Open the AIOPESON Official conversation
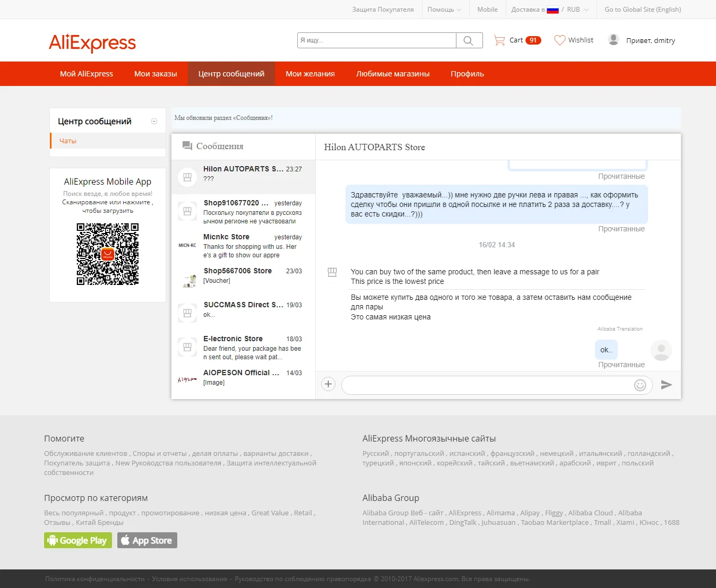Image resolution: width=716 pixels, height=588 pixels. click(244, 381)
